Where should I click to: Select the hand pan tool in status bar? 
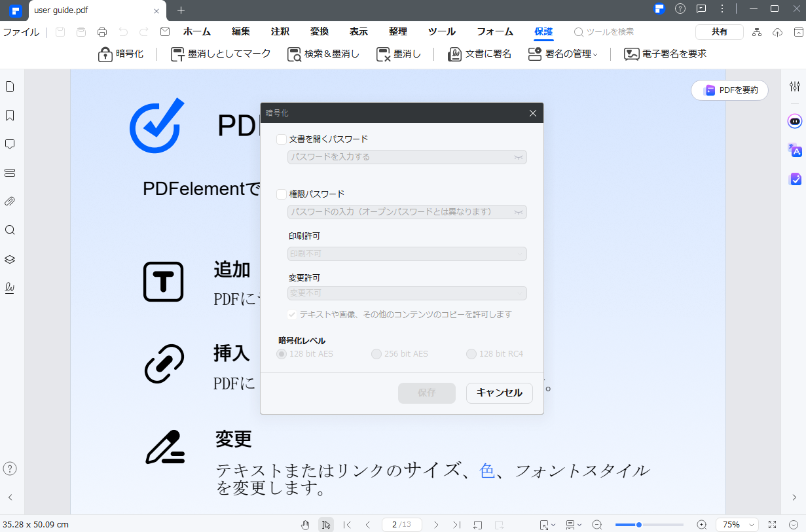305,525
